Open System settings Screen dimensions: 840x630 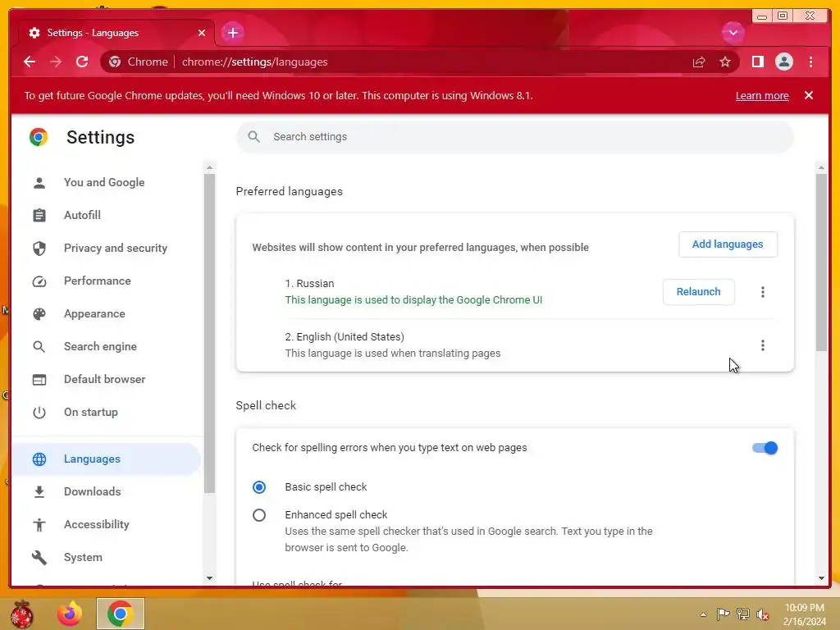106,557
